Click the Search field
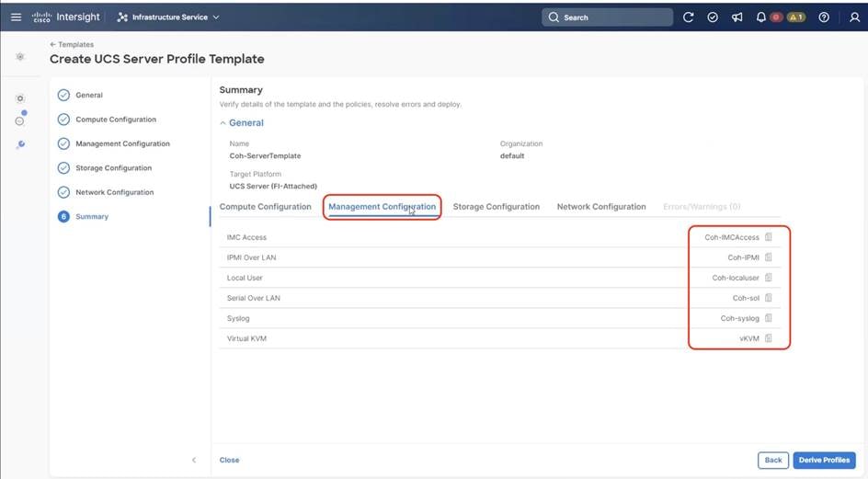The height and width of the screenshot is (479, 868). (x=607, y=17)
